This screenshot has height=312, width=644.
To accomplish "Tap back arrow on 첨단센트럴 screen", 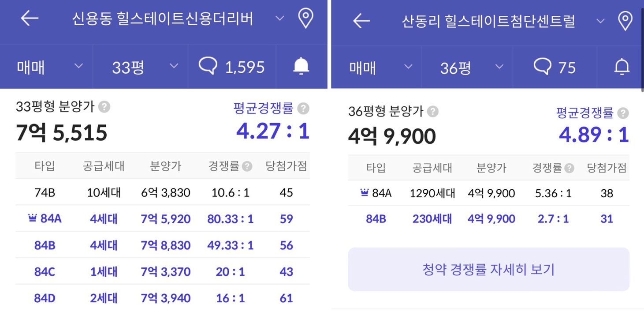I will [361, 21].
